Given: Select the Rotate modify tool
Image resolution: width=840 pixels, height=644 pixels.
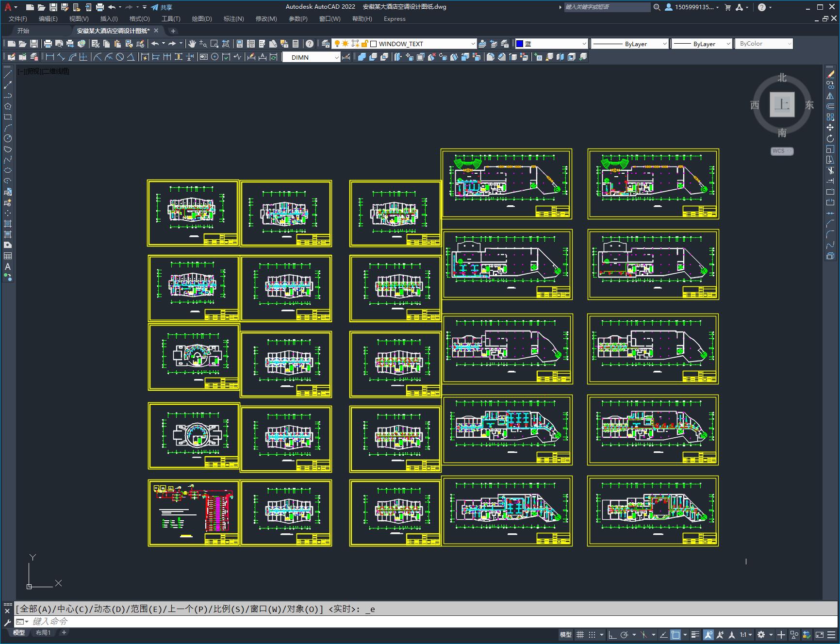Looking at the screenshot, I should (x=830, y=138).
